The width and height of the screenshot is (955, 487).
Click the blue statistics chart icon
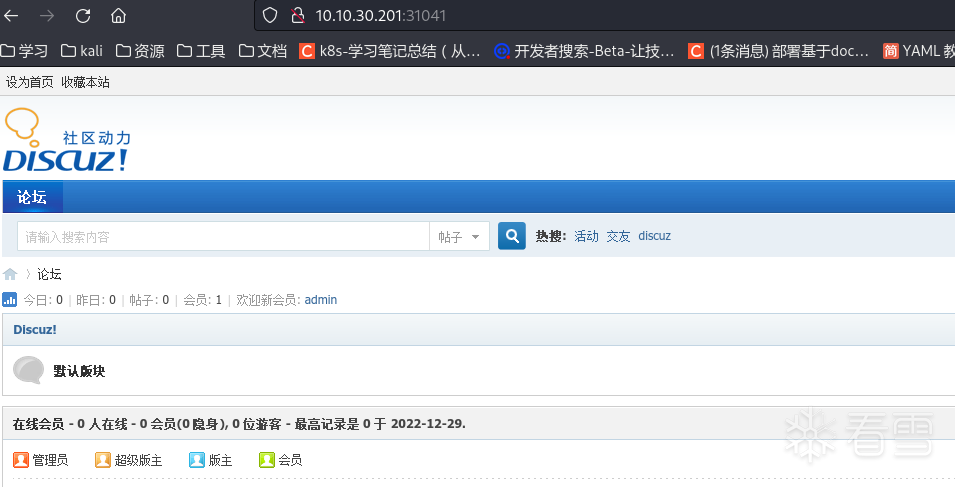[x=10, y=300]
